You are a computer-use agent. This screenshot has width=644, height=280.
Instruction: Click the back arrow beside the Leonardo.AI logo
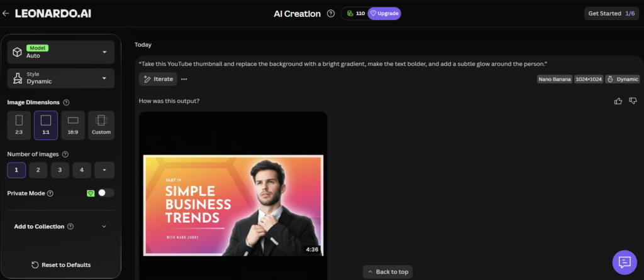click(5, 14)
